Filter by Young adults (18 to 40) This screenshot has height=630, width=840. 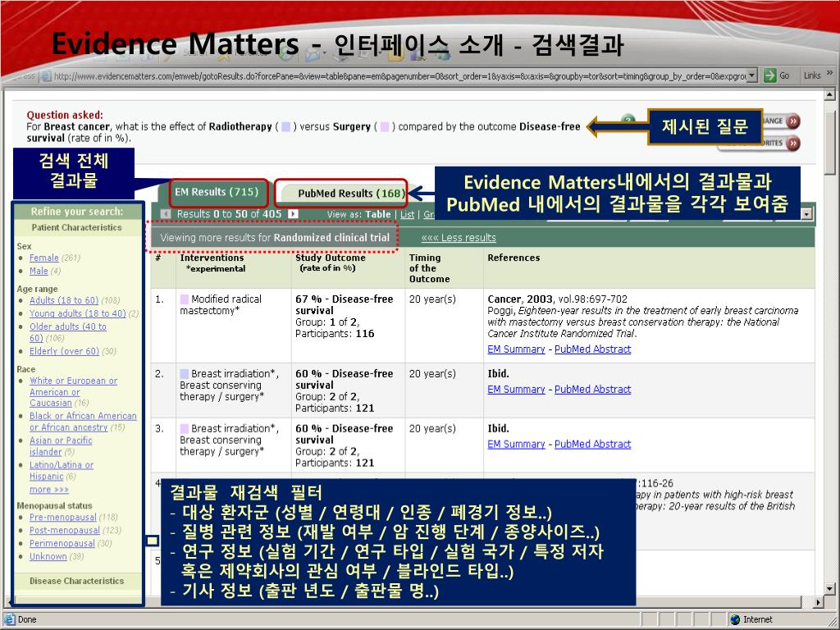click(x=78, y=313)
